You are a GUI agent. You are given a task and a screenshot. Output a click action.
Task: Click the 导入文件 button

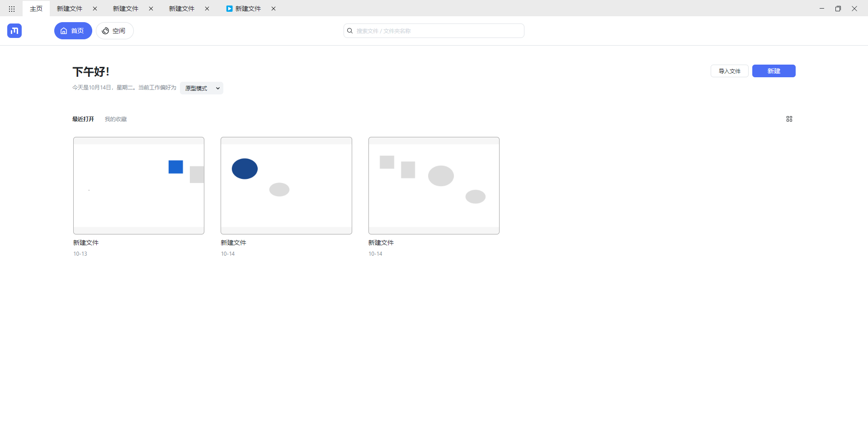coord(729,71)
